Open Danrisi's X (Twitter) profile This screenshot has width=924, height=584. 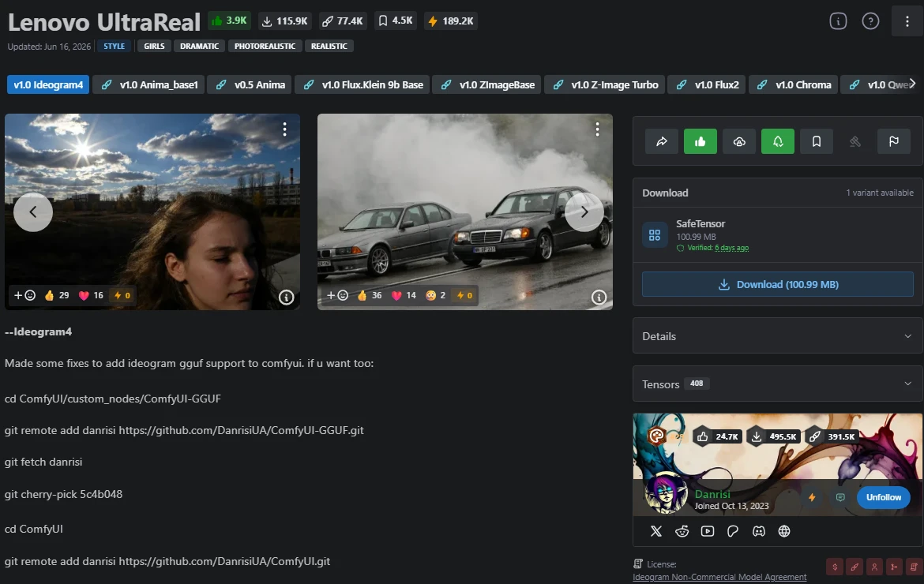click(x=655, y=531)
